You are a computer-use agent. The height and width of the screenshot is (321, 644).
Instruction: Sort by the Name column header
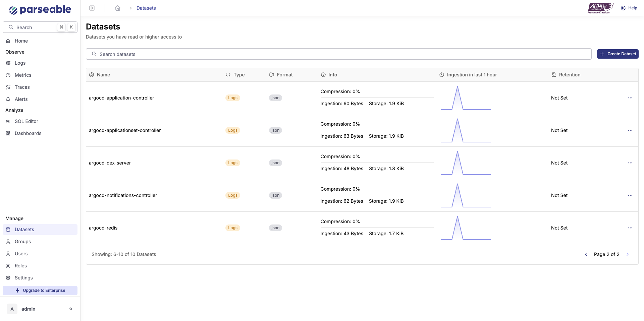pyautogui.click(x=103, y=75)
